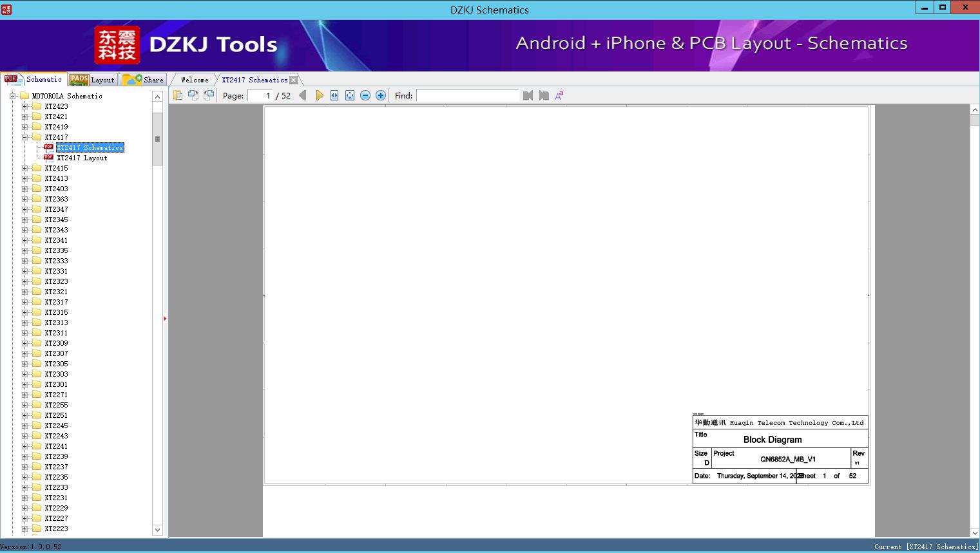Screen dimensions: 980x553
Task: Click the Block Diagram title text
Action: pos(773,440)
